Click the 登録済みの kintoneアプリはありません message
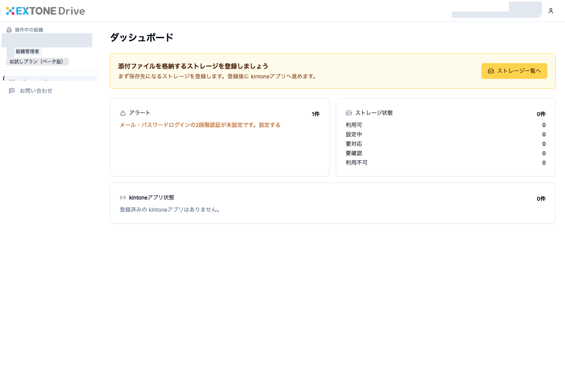The width and height of the screenshot is (565, 392). coord(171,210)
